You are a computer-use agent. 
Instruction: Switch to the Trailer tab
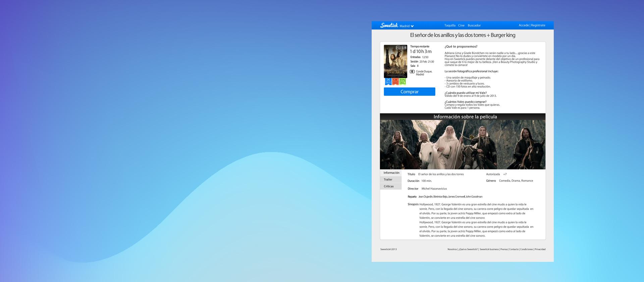tap(391, 180)
